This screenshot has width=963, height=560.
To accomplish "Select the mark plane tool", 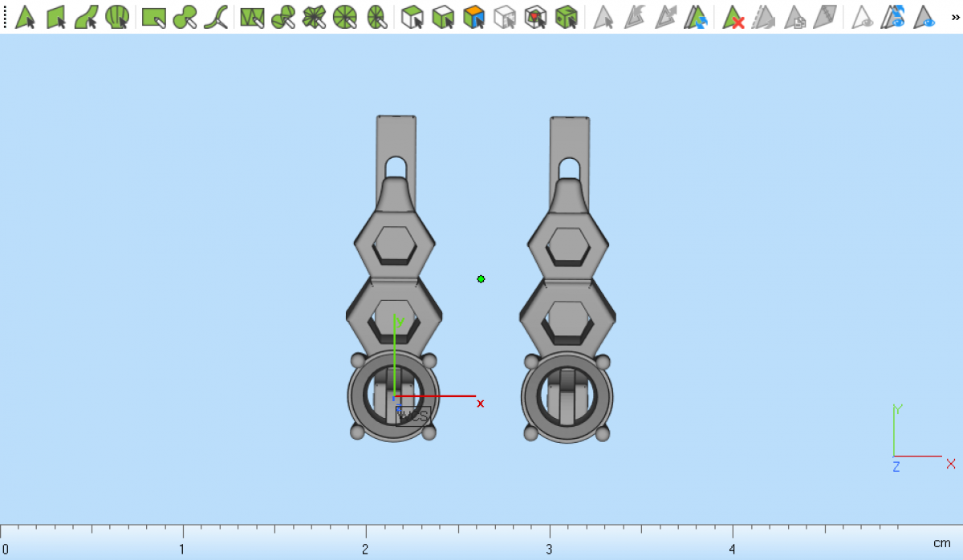I will (x=56, y=17).
